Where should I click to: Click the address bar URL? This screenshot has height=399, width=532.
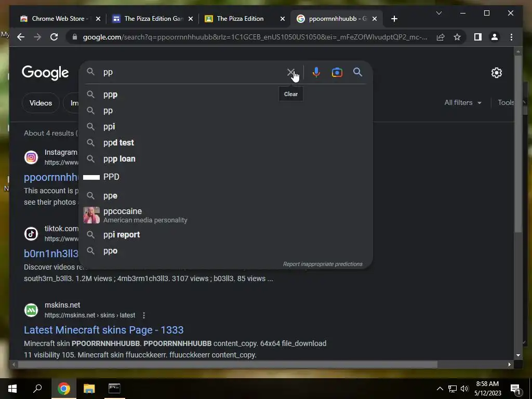point(255,37)
